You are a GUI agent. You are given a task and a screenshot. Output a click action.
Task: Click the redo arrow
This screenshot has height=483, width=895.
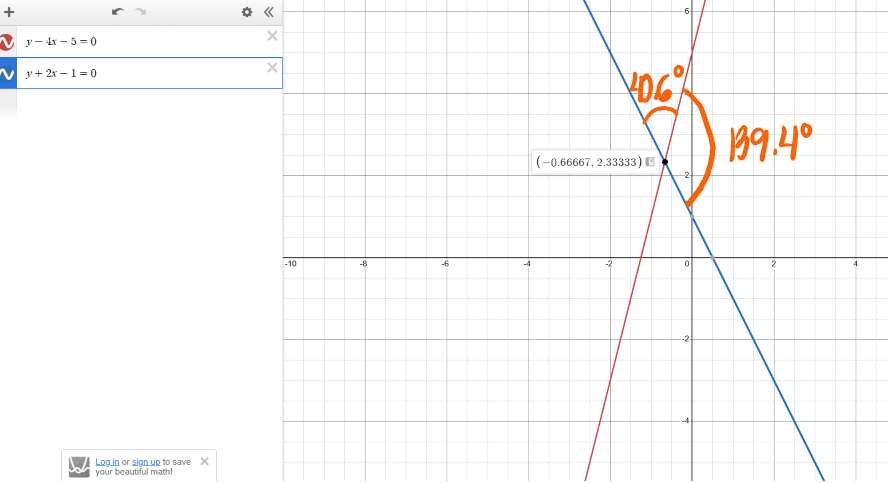coord(141,12)
